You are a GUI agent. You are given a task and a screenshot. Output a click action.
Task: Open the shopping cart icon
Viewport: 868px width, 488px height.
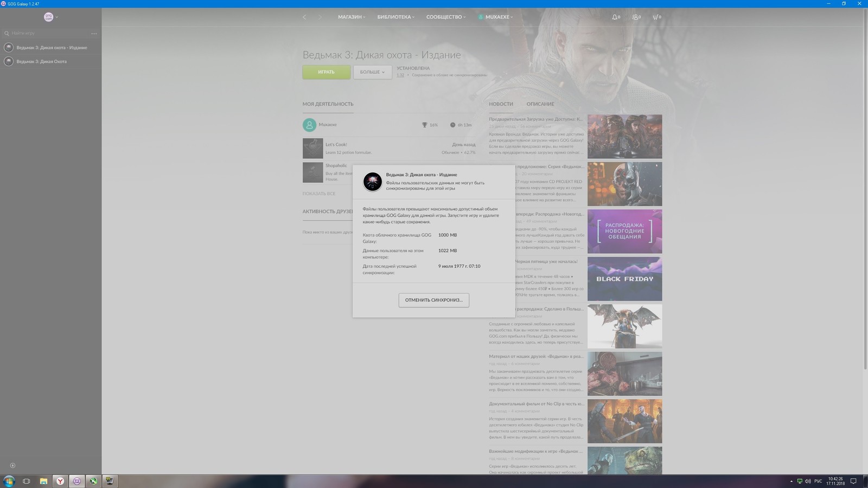656,17
